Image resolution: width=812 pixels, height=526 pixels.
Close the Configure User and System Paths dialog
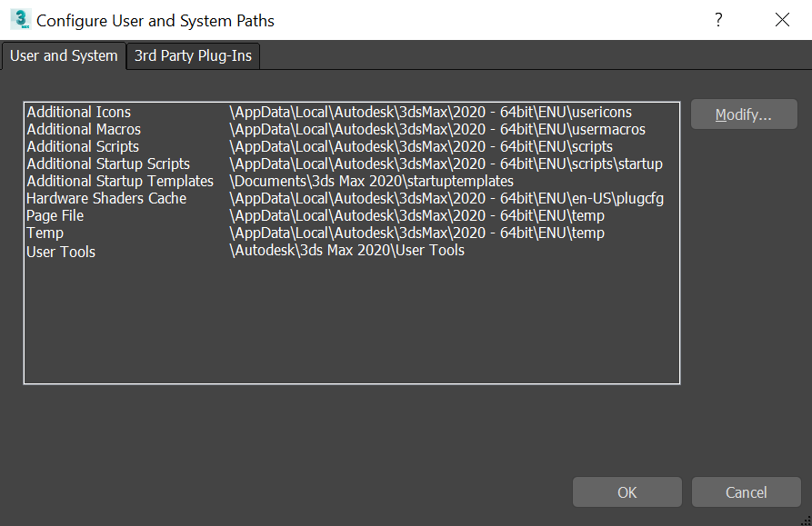pos(782,20)
